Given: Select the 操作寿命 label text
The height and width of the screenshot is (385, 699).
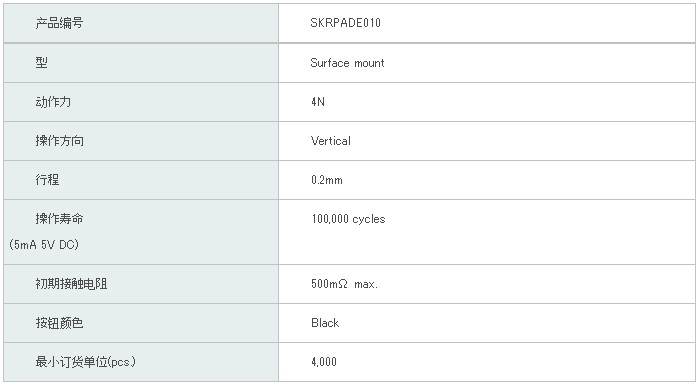Looking at the screenshot, I should [59, 219].
